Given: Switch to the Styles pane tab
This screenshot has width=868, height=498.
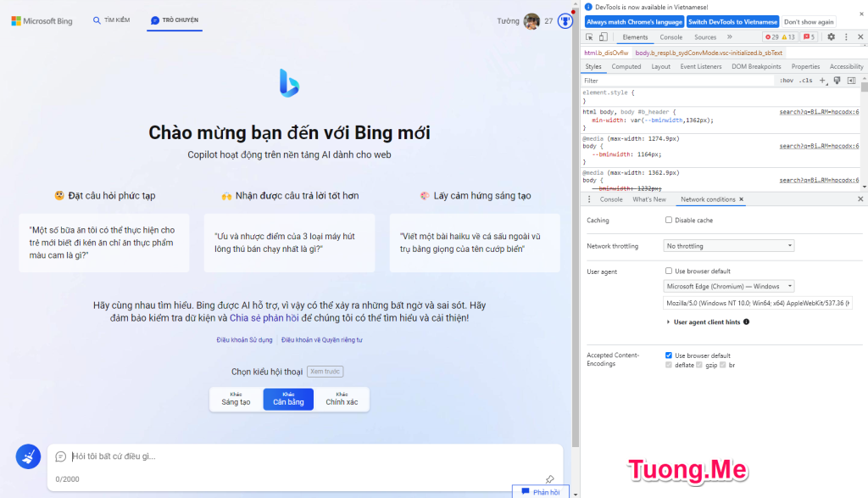Looking at the screenshot, I should click(x=593, y=66).
